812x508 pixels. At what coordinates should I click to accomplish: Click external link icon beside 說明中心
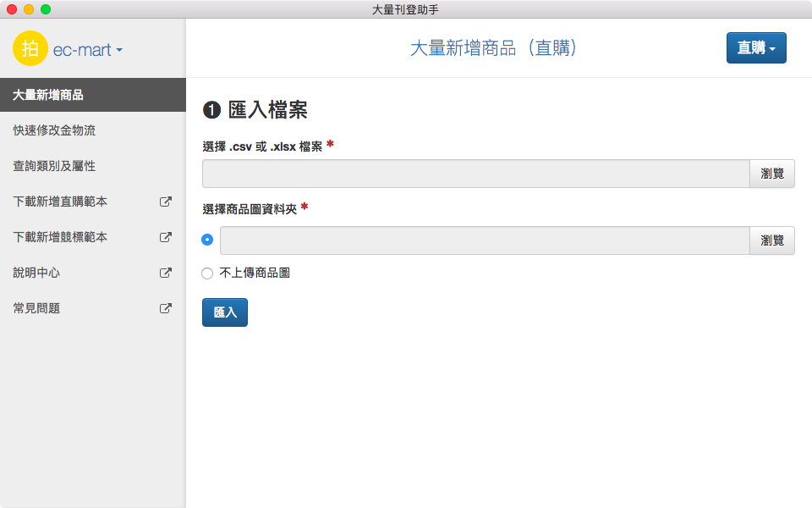(166, 273)
